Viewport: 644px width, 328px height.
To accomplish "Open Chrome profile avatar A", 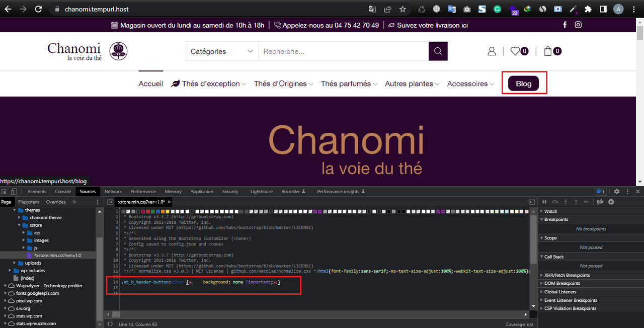I will click(x=618, y=9).
